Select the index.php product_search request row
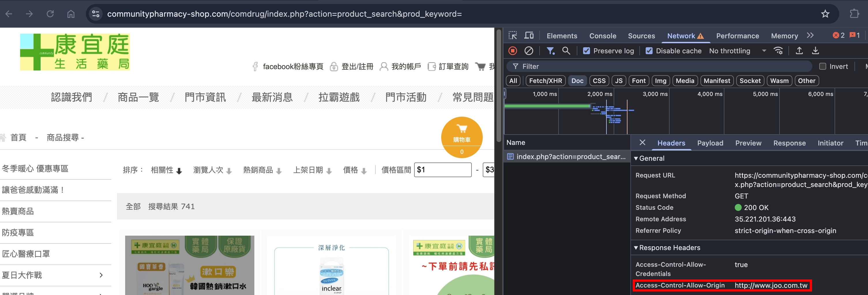 (567, 157)
